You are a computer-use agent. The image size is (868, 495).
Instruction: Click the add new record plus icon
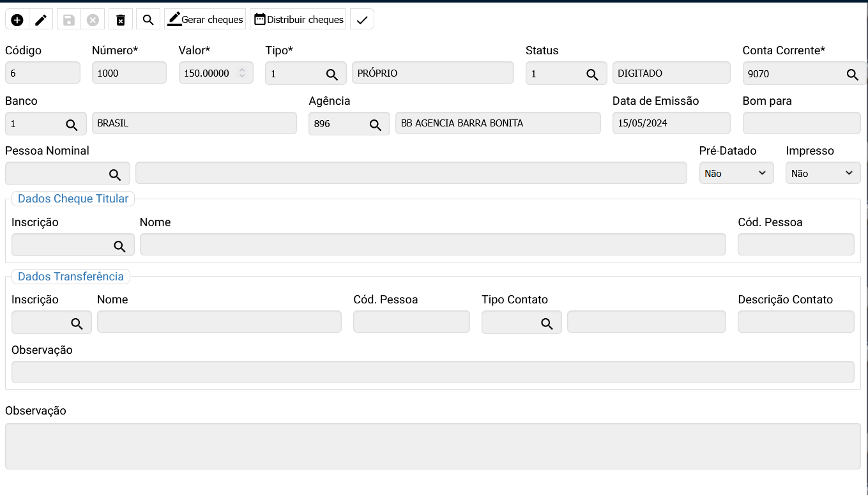point(17,20)
